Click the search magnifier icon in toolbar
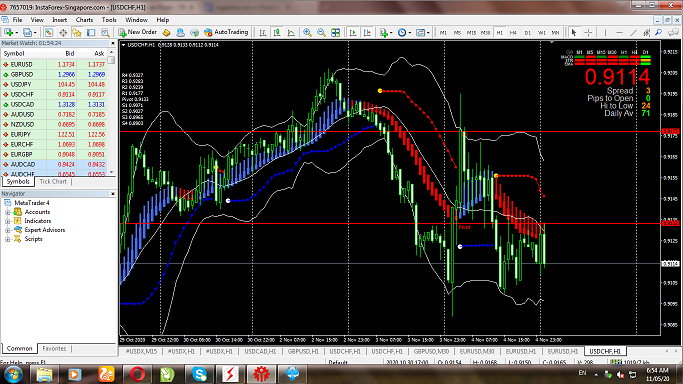683x384 pixels. point(659,32)
